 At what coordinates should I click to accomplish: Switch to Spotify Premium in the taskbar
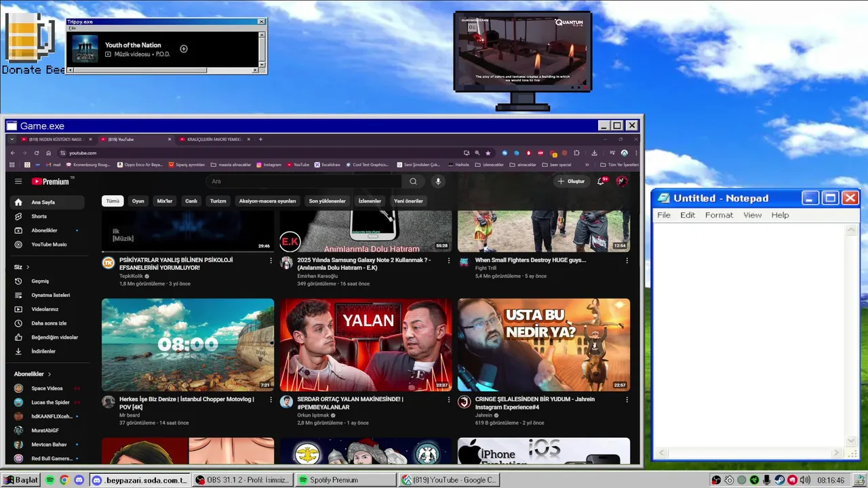(346, 480)
